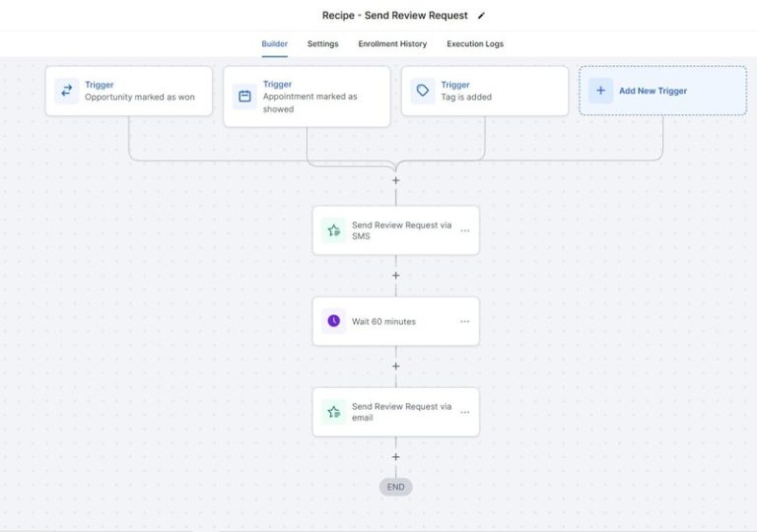Add a step above the SMS review action
Viewport: 757px width, 532px height.
tap(396, 180)
